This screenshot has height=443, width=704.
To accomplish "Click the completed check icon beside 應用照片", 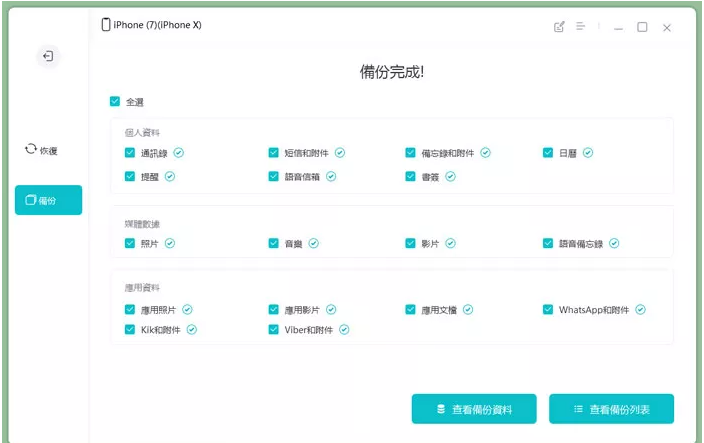I will tap(187, 310).
